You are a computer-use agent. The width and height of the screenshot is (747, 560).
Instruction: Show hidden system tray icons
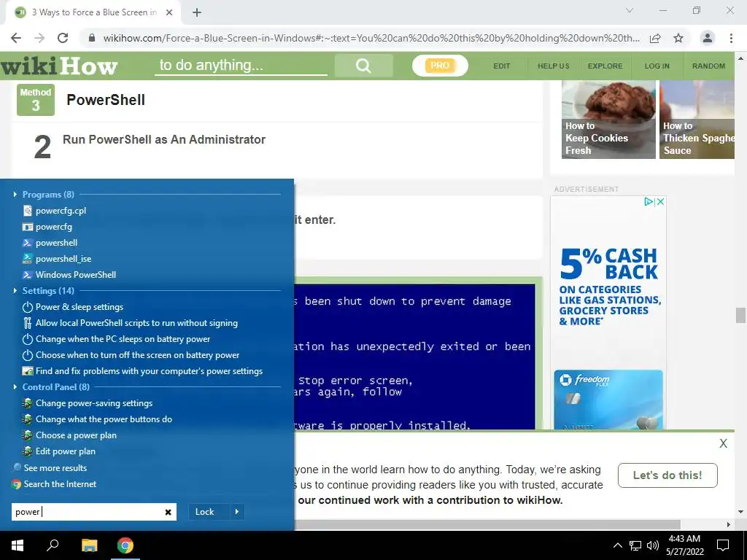click(x=617, y=545)
